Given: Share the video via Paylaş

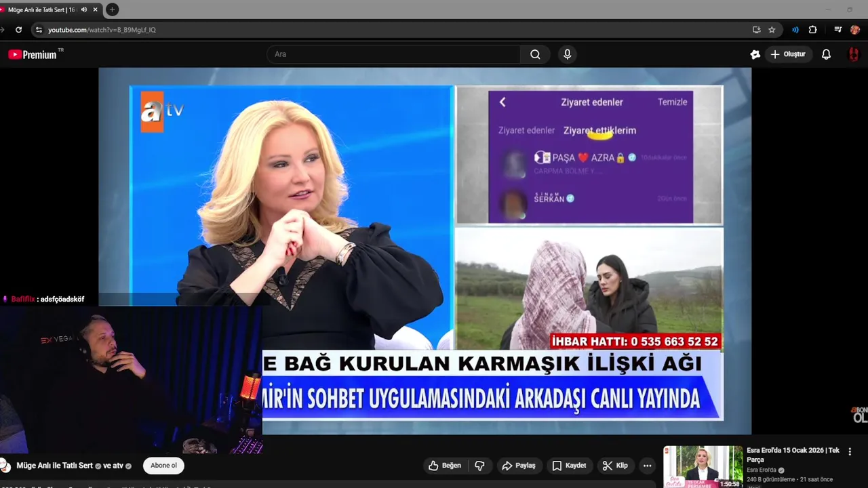Looking at the screenshot, I should click(519, 466).
